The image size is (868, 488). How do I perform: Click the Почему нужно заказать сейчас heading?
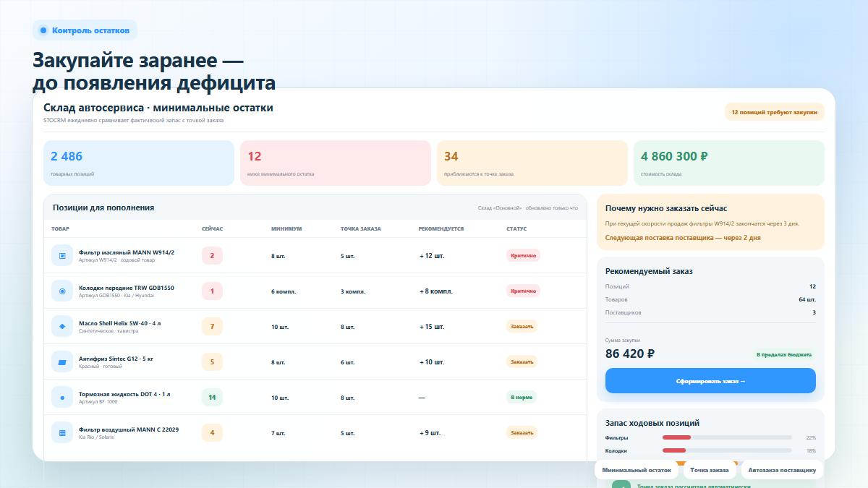click(x=666, y=208)
